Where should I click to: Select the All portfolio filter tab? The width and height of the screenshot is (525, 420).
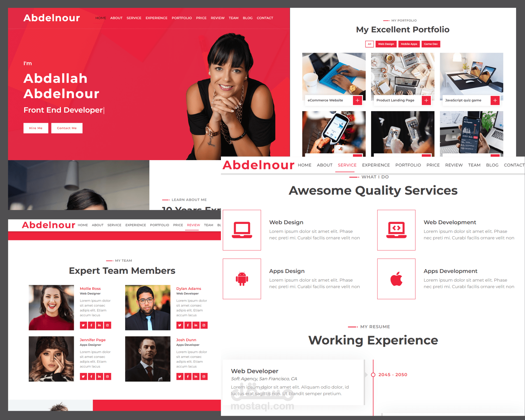point(369,44)
